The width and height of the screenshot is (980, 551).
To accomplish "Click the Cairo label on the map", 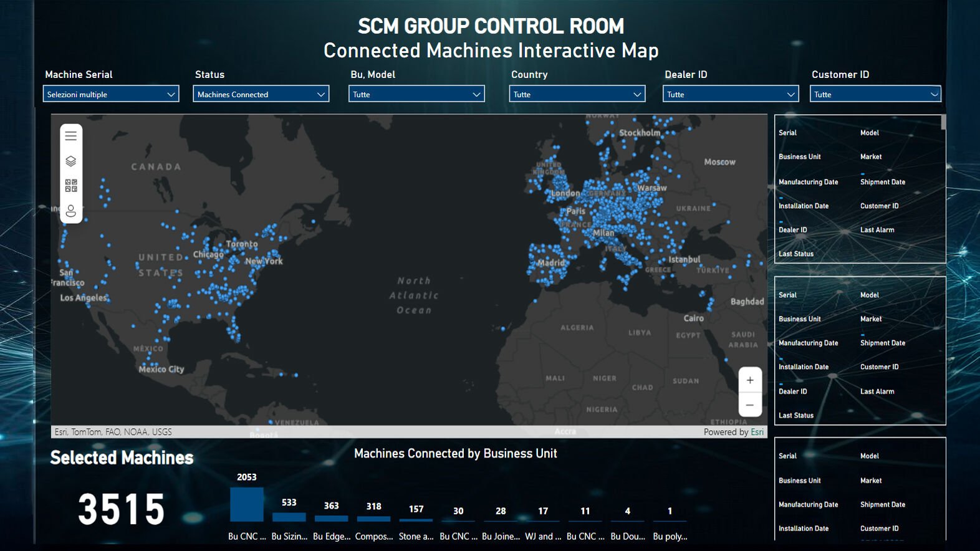I will [694, 319].
